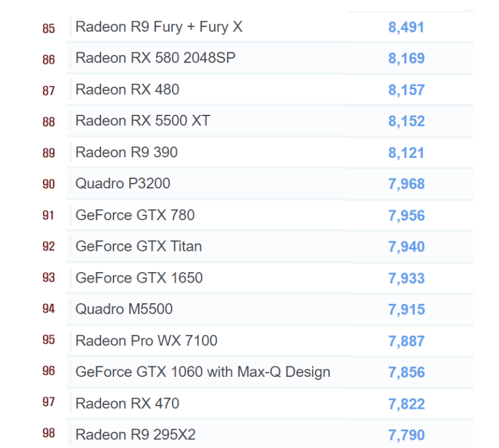Select the 8,157 score value

(407, 90)
